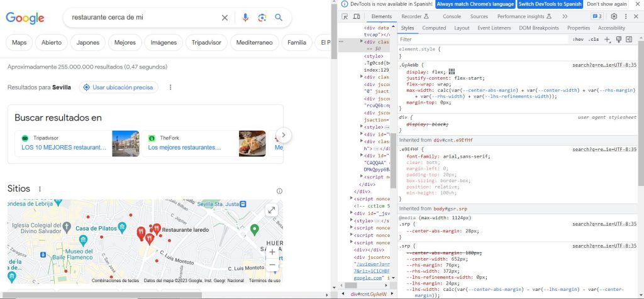
Task: Click Usar ubicación precisa link
Action: click(x=119, y=87)
